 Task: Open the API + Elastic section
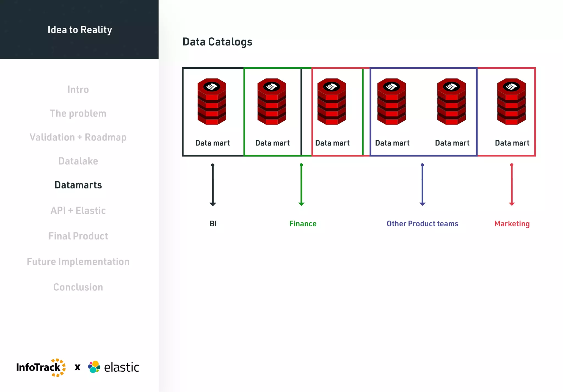pyautogui.click(x=78, y=211)
